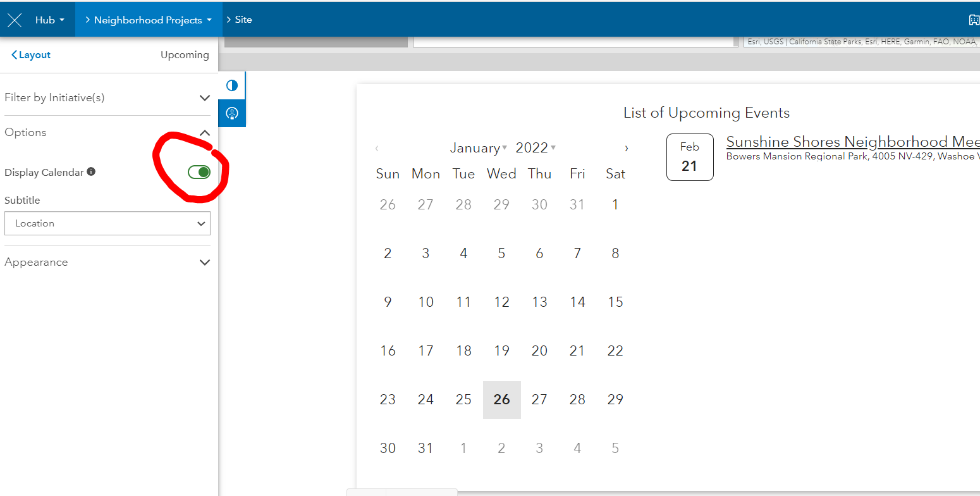Advance calendar to next month arrow
Image resolution: width=980 pixels, height=496 pixels.
pyautogui.click(x=627, y=149)
